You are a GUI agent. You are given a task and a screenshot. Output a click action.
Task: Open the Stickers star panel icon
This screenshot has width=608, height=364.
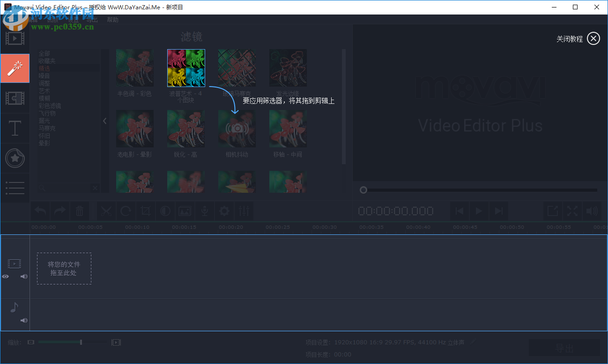click(15, 158)
